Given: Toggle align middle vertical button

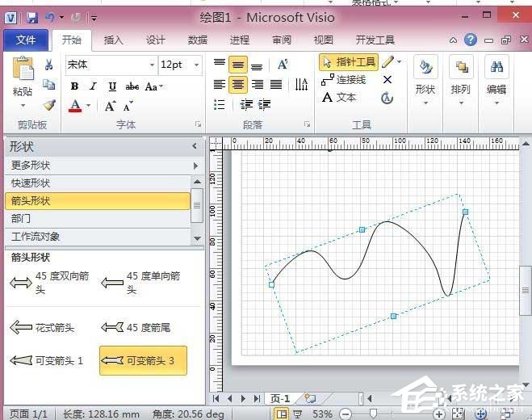Looking at the screenshot, I should pyautogui.click(x=238, y=65).
